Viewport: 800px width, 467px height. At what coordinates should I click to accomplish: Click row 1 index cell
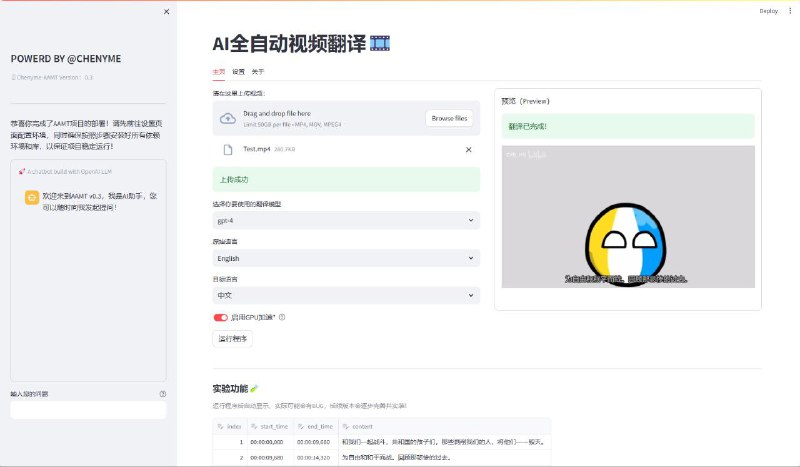point(230,442)
